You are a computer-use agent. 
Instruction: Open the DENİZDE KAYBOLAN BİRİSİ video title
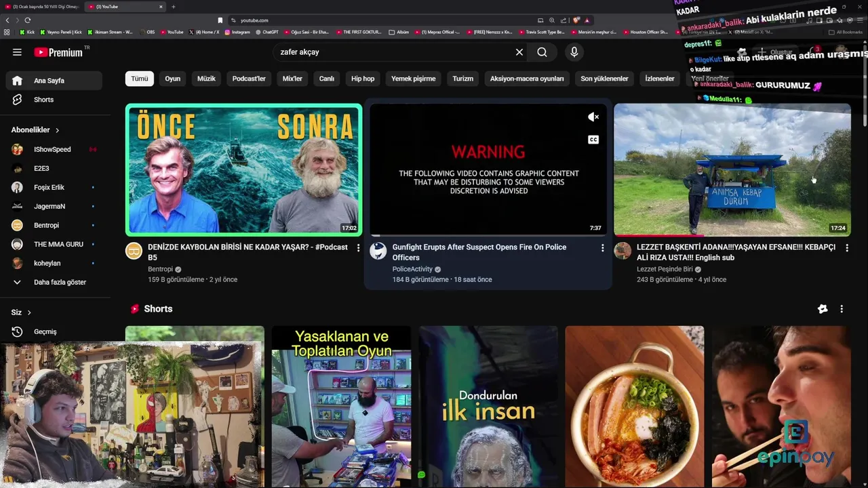(248, 252)
